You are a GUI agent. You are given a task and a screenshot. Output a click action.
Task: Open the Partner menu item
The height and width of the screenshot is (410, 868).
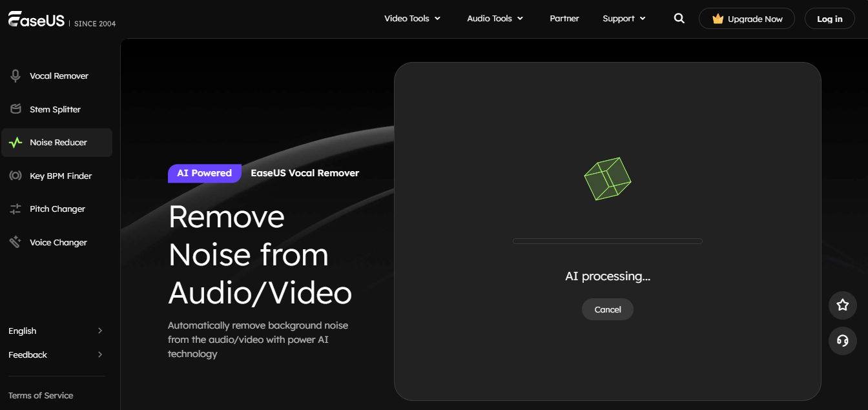[x=564, y=19]
